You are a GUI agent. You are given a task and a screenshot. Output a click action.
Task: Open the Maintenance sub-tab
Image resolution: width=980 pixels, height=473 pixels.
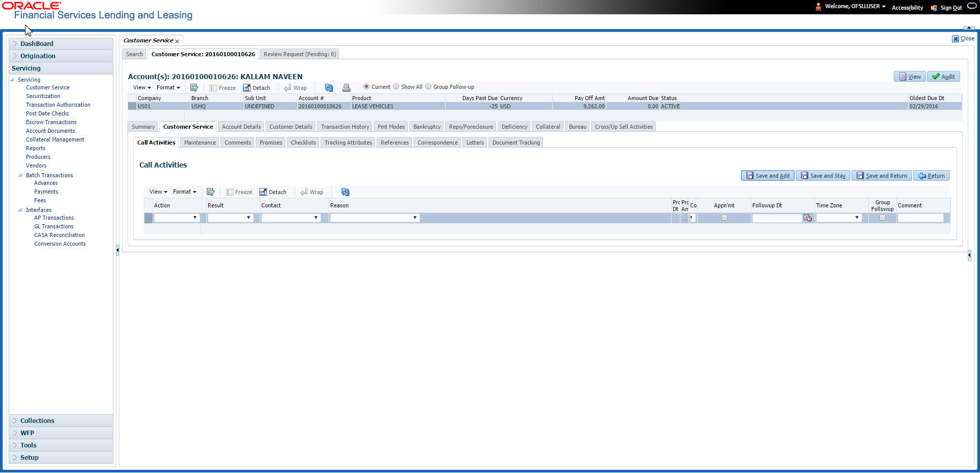(200, 143)
